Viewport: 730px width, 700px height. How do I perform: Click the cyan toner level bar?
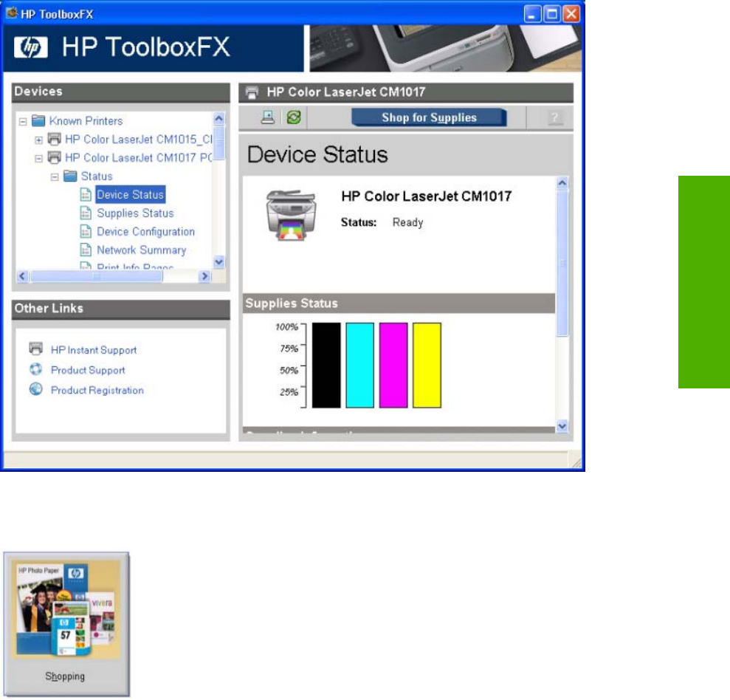coord(360,366)
